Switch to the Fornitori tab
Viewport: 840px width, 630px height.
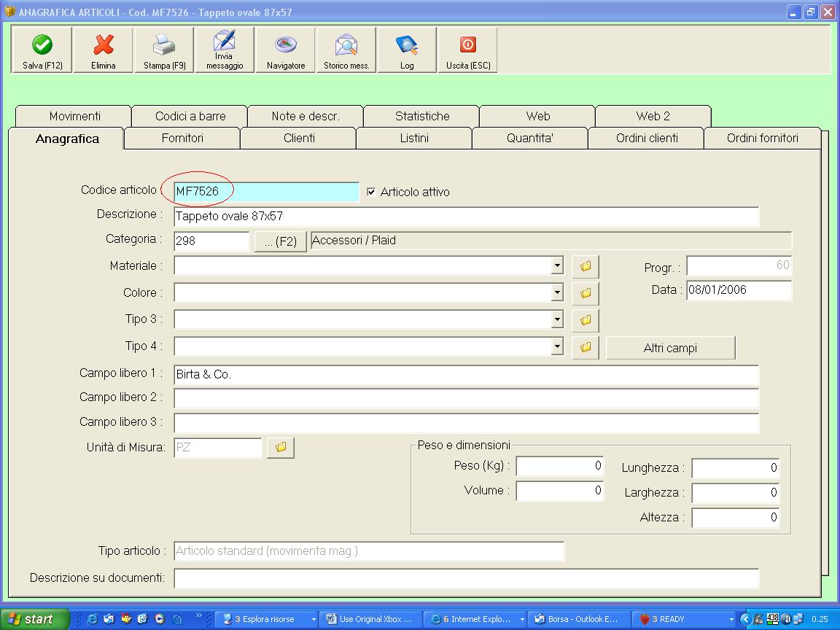click(182, 138)
